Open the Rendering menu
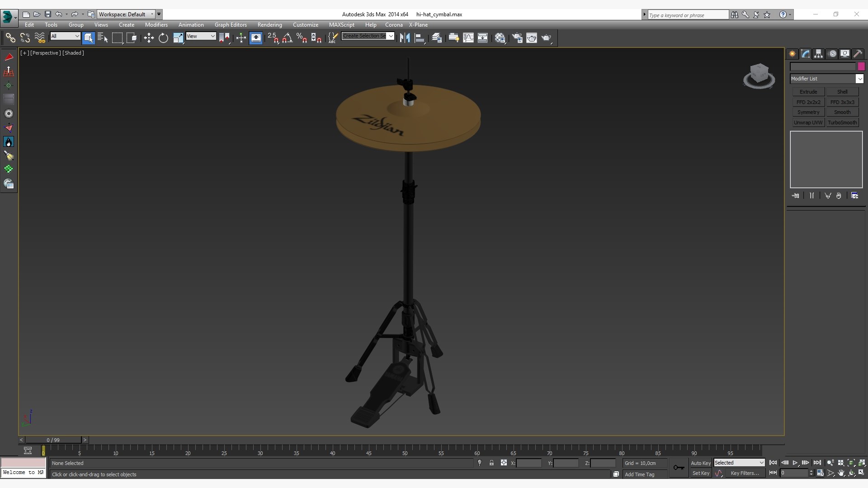 tap(269, 25)
